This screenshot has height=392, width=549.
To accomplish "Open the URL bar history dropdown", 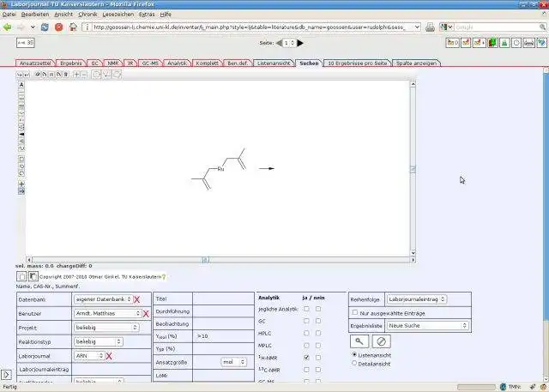I will point(417,27).
